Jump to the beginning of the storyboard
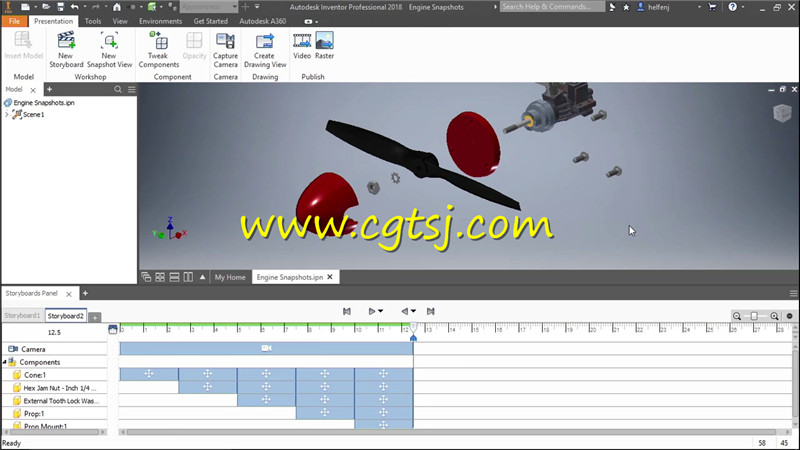This screenshot has height=450, width=800. click(x=347, y=311)
